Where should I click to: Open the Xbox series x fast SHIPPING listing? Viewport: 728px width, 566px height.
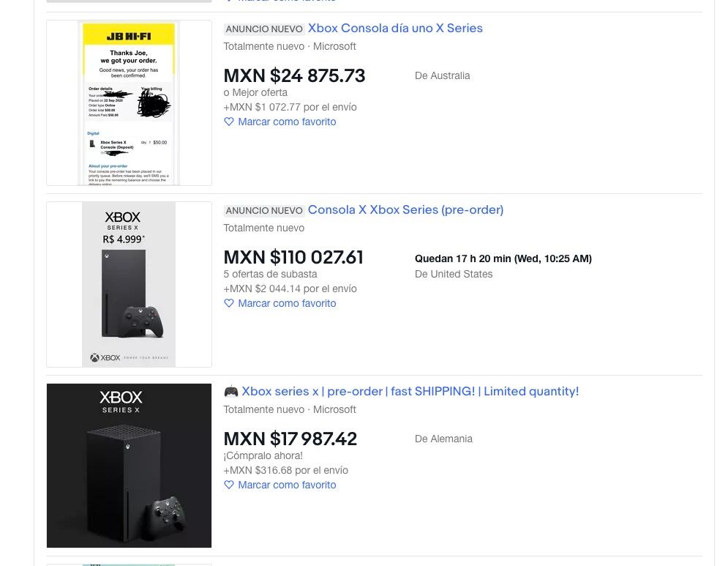[410, 392]
